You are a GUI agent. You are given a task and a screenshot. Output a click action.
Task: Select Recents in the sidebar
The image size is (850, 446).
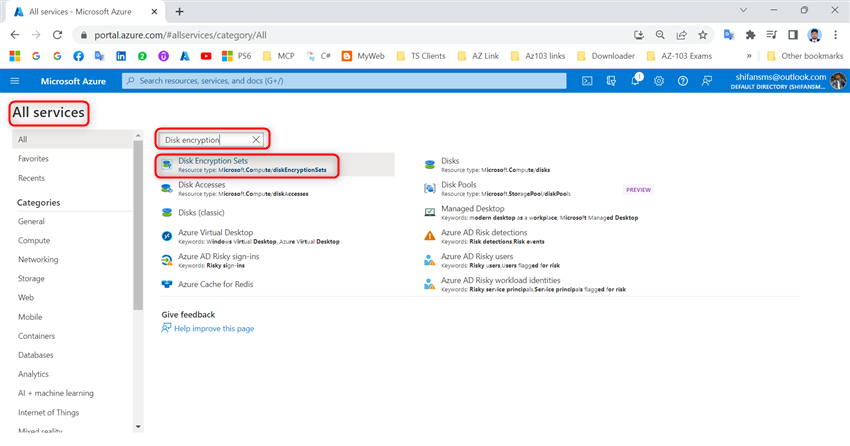tap(31, 178)
